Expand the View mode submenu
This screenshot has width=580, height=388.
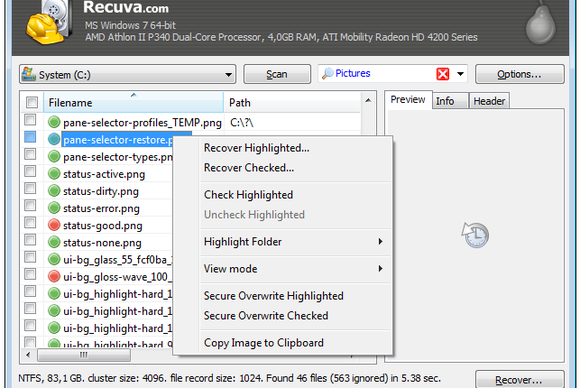click(380, 269)
